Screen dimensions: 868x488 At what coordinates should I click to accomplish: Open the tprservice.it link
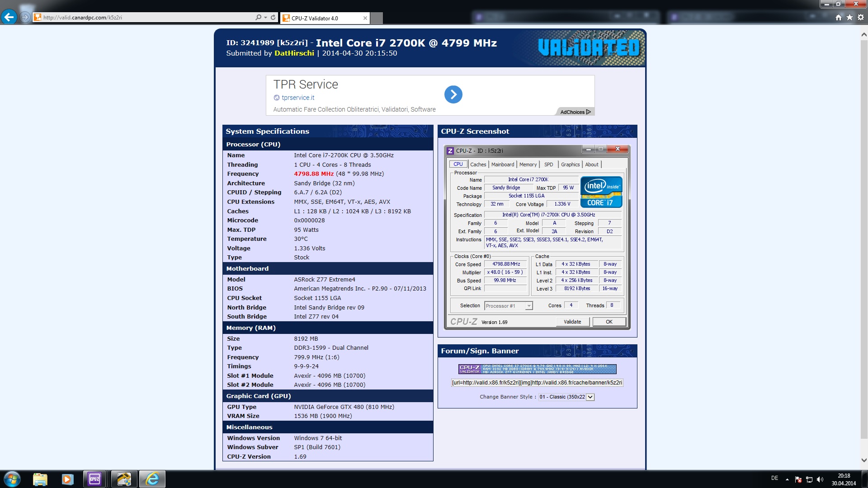pos(298,98)
